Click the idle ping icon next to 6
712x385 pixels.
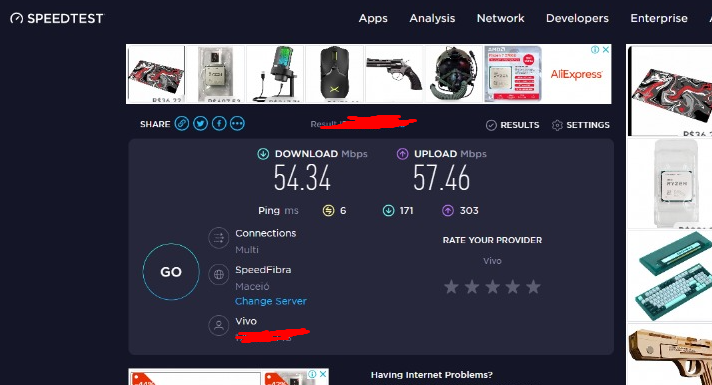tap(328, 211)
